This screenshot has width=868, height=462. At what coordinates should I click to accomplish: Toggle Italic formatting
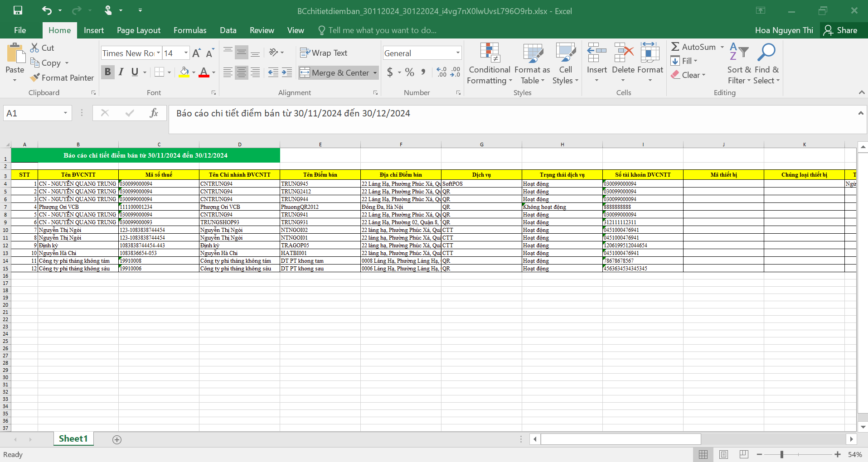(x=121, y=72)
